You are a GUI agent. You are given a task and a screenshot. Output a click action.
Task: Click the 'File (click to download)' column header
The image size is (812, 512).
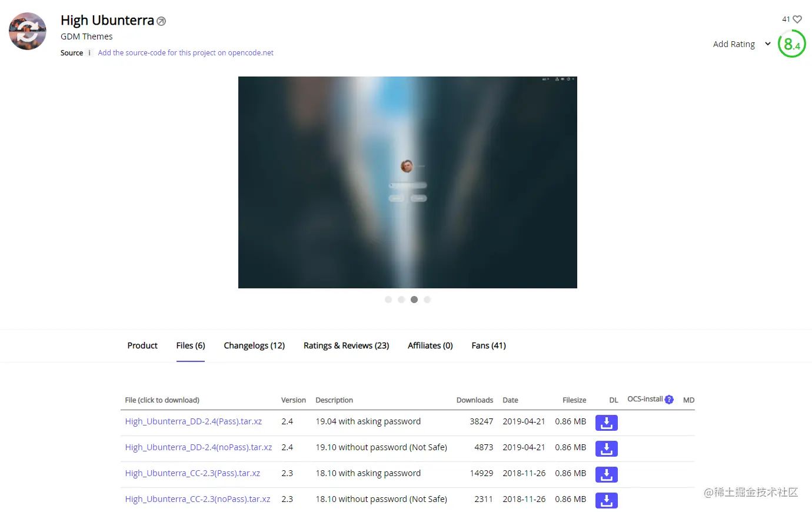(x=162, y=400)
